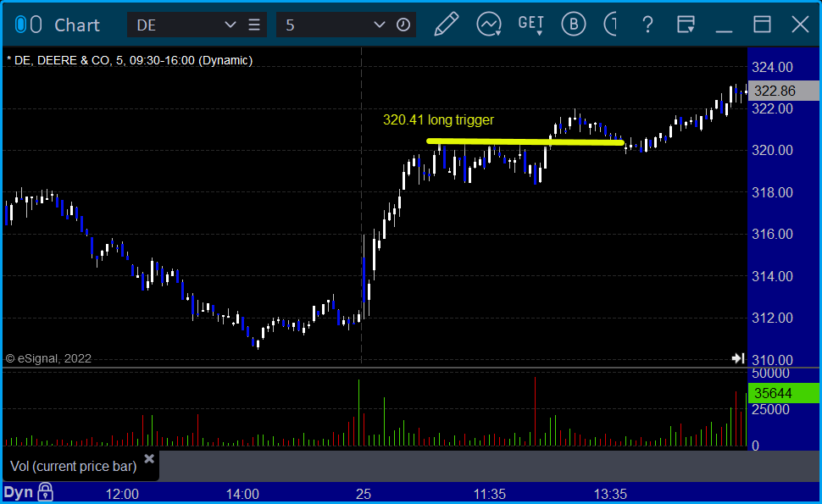Click the 13:35 time axis label
The image size is (822, 504).
point(610,494)
